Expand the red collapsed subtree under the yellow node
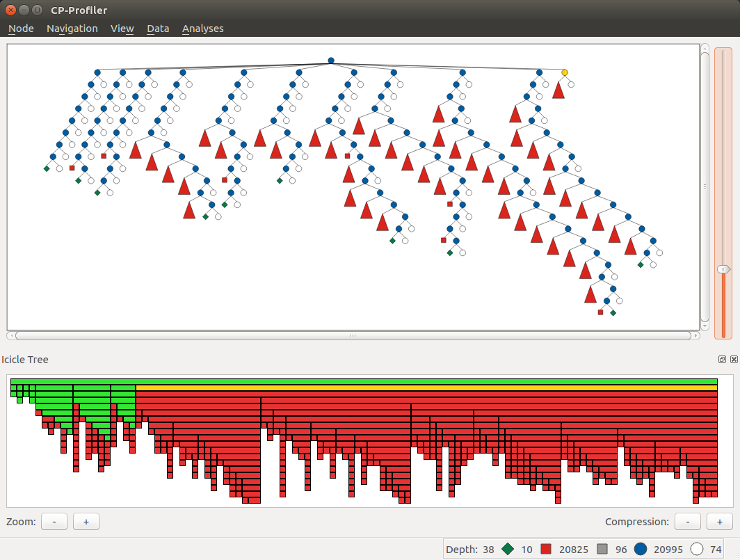 pyautogui.click(x=558, y=90)
